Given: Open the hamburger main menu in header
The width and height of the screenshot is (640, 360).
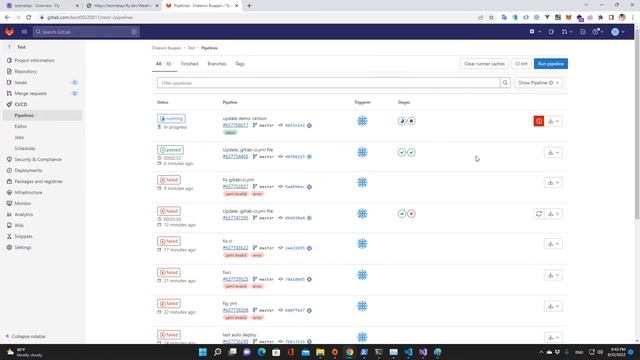Looking at the screenshot, I should coord(24,31).
